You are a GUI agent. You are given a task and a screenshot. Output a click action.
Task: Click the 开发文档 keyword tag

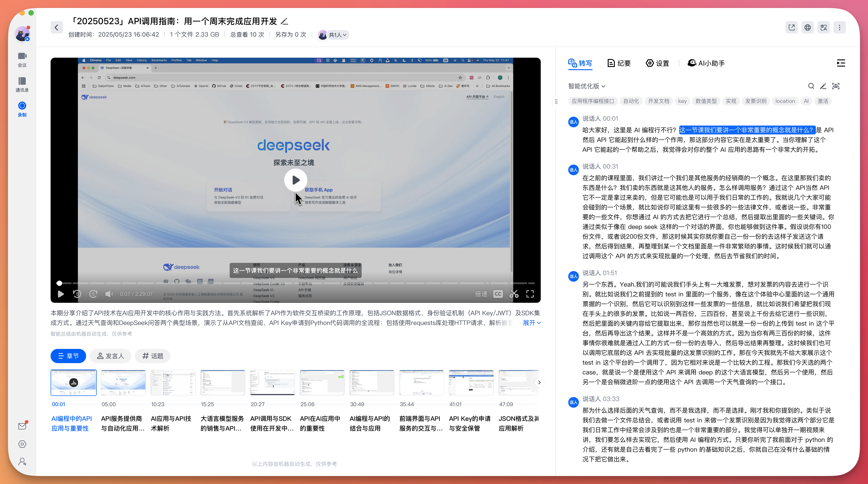(x=658, y=101)
